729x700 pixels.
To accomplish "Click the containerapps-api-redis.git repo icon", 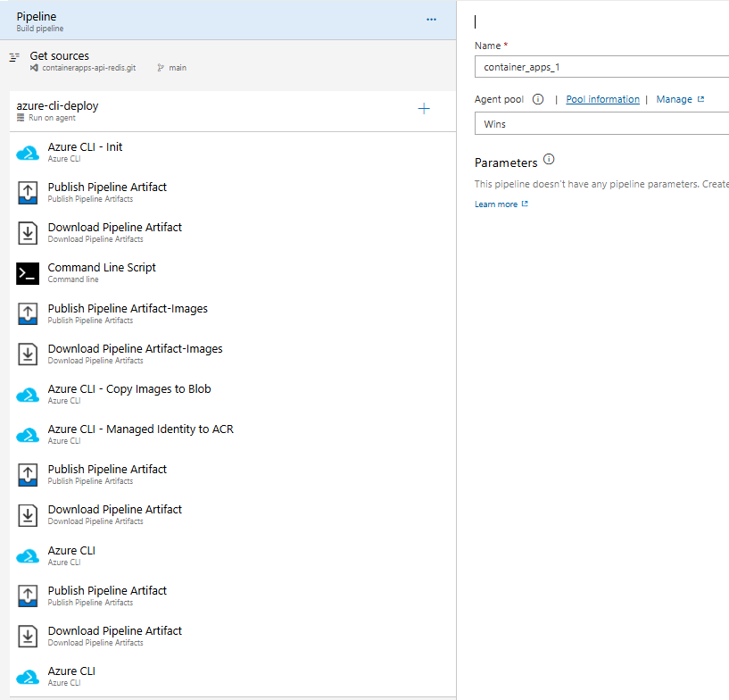I will [x=34, y=68].
